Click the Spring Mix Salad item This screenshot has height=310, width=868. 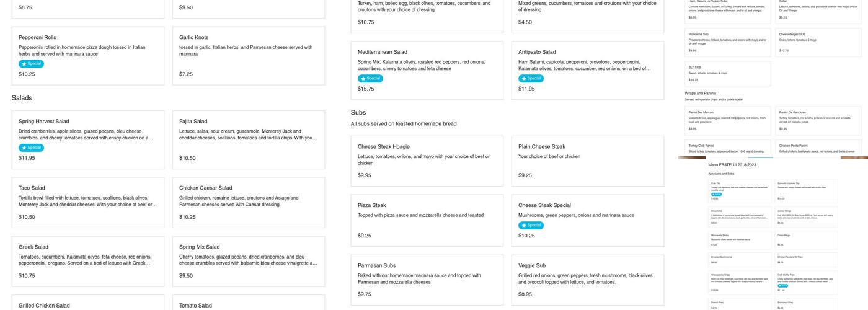click(x=248, y=261)
